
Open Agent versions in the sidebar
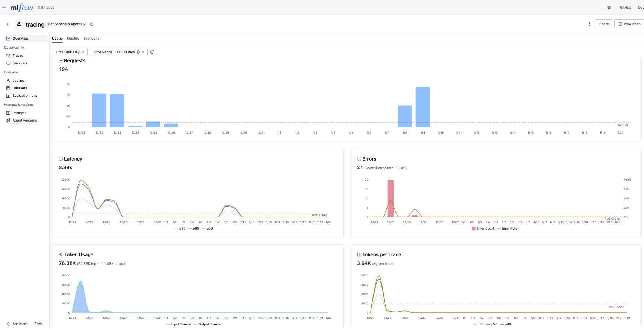tap(25, 120)
